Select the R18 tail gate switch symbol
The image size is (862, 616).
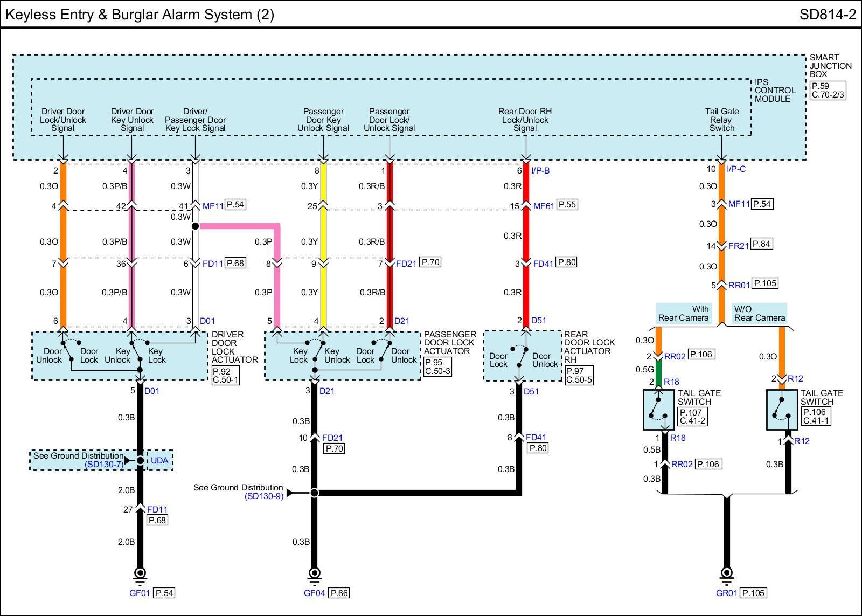tap(658, 410)
